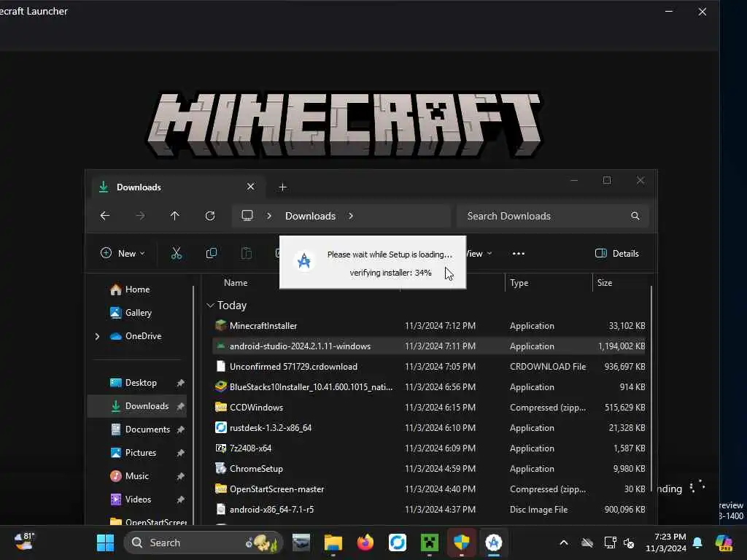This screenshot has height=560, width=747.
Task: Click the notification bell in the system tray
Action: coord(697,542)
